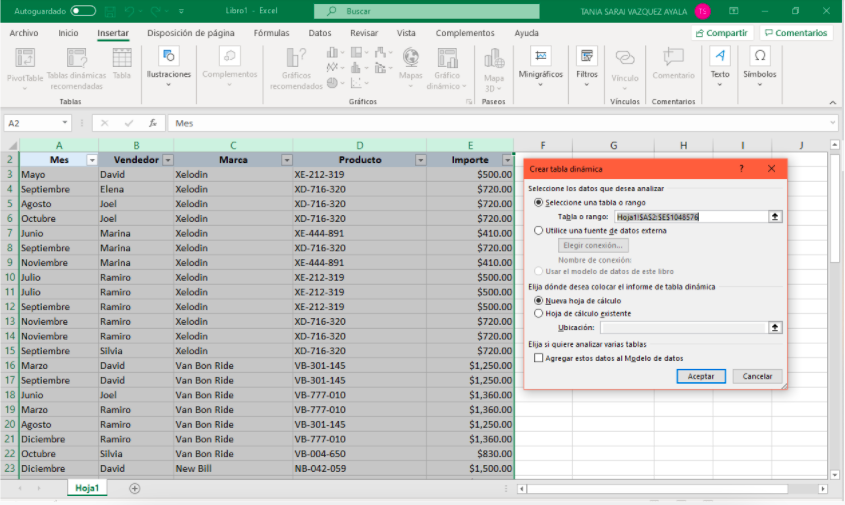Screen dimensions: 845x505
Task: Open the Texto group
Action: [720, 67]
